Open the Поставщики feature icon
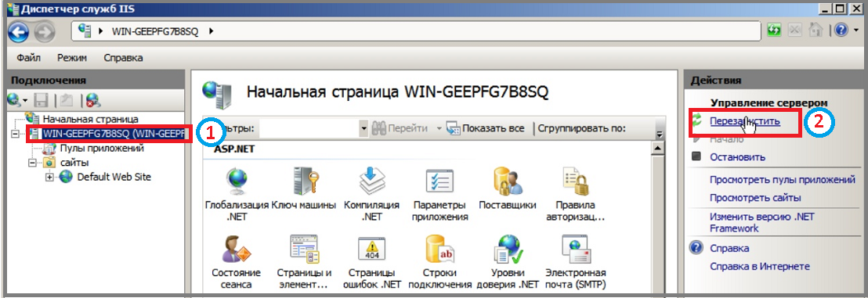868x298 pixels. [x=508, y=181]
